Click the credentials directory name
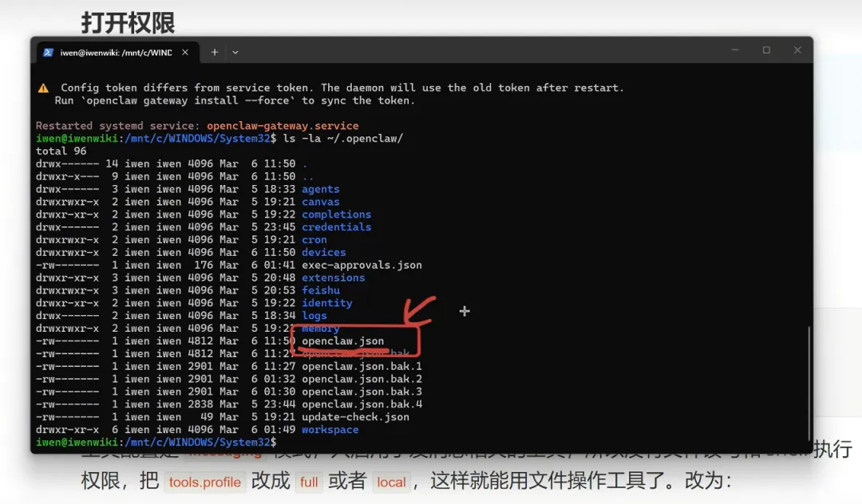 point(337,226)
